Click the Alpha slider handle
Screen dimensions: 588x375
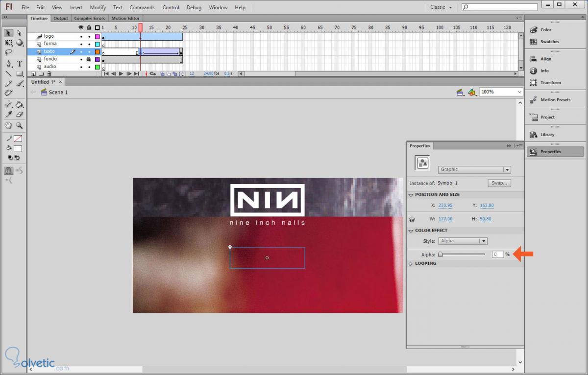point(441,254)
